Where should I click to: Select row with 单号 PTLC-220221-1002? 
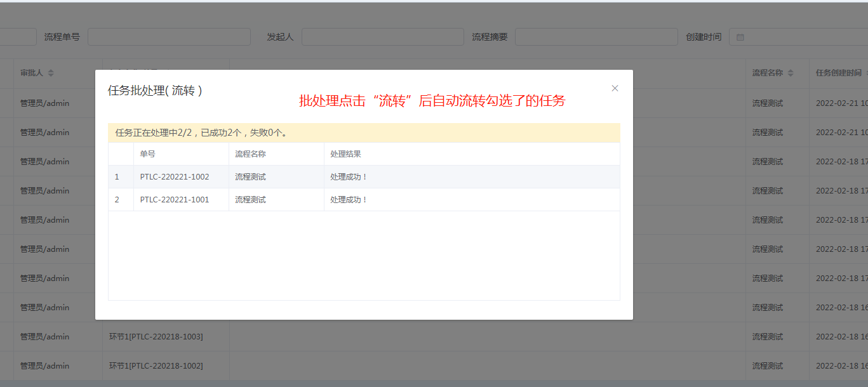pyautogui.click(x=175, y=177)
